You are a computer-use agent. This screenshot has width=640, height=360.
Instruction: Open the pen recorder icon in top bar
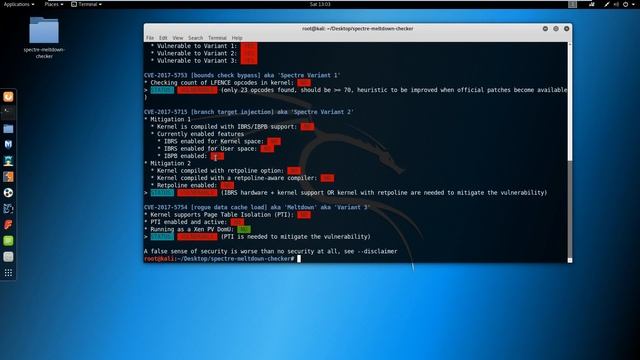coord(607,4)
